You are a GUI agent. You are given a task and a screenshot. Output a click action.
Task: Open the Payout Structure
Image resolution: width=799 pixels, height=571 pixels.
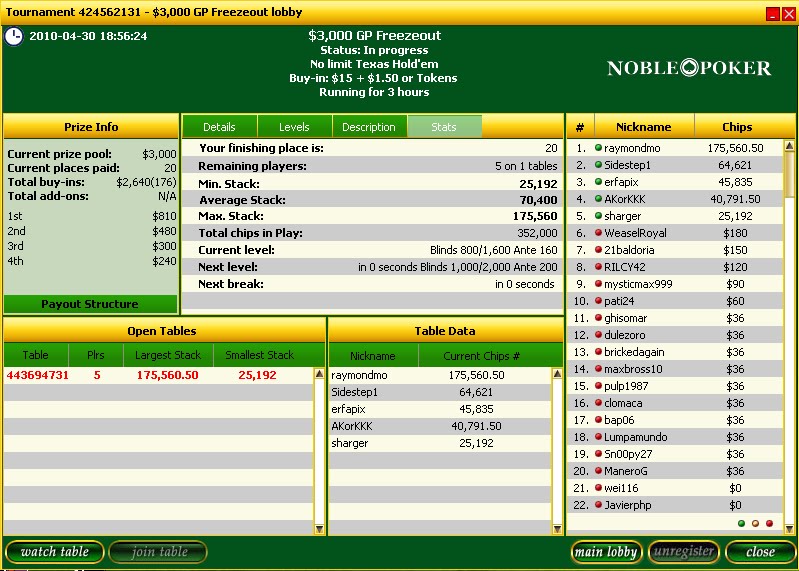click(x=90, y=304)
